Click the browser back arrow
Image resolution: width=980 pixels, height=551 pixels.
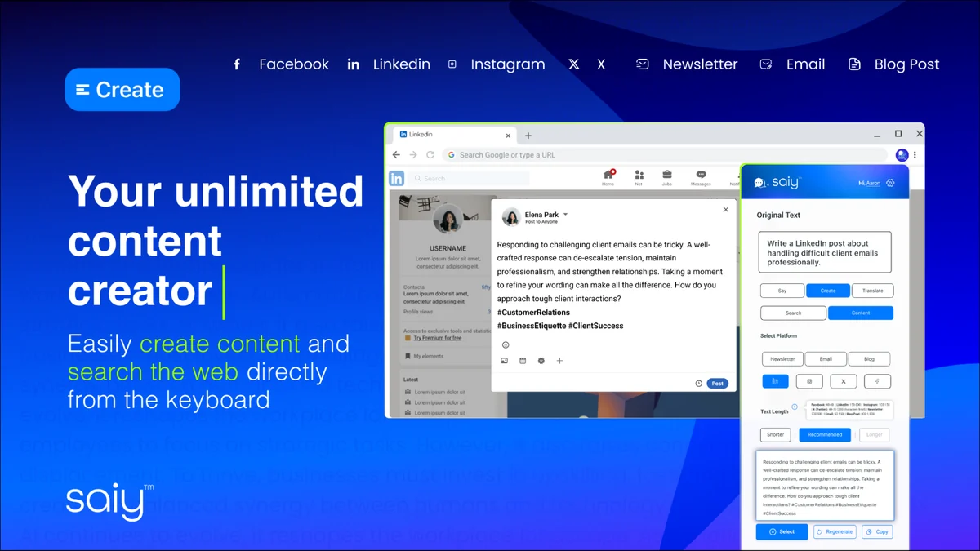(396, 154)
